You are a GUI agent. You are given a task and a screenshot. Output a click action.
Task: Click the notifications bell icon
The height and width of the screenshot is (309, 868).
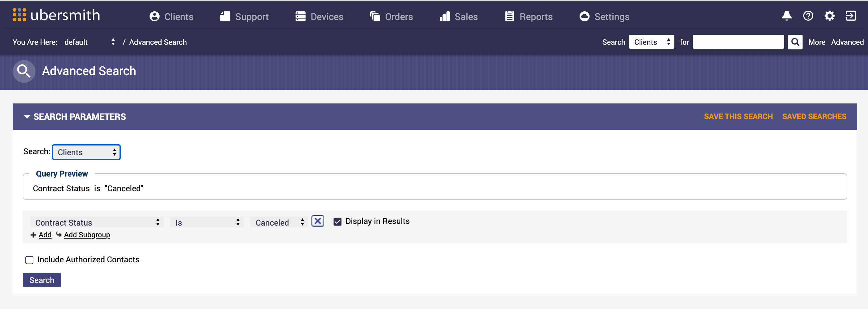click(x=787, y=16)
